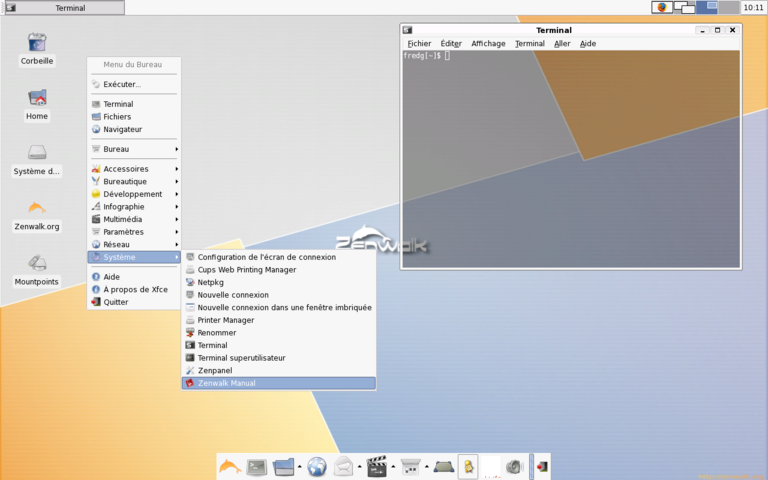Select Navigateur in the desktop menu
The image size is (768, 480).
pos(134,129)
